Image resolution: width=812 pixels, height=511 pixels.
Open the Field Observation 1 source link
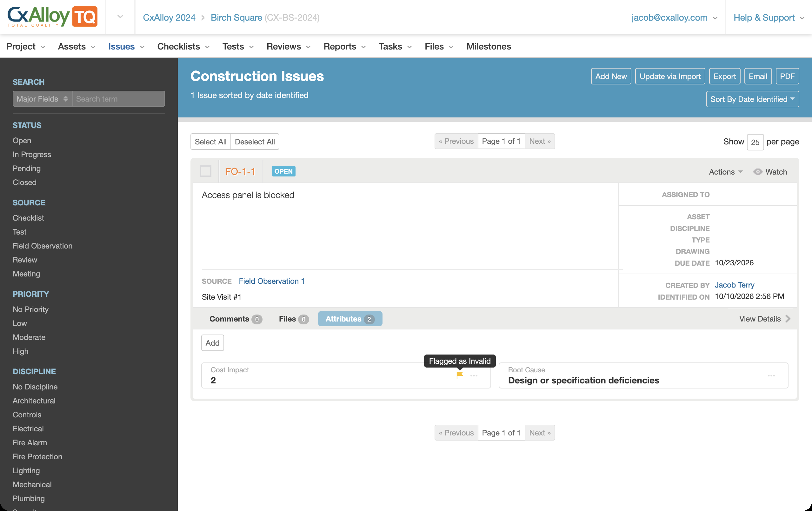[x=271, y=281]
